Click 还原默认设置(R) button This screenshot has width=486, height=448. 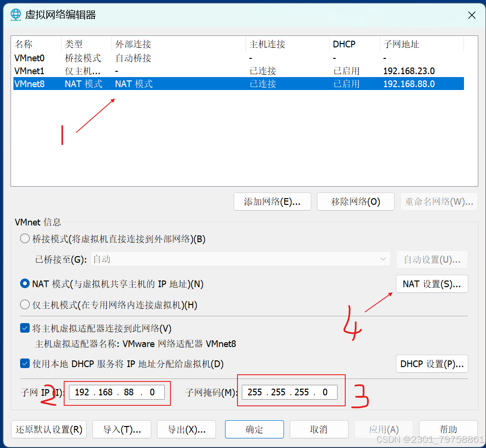(49, 429)
